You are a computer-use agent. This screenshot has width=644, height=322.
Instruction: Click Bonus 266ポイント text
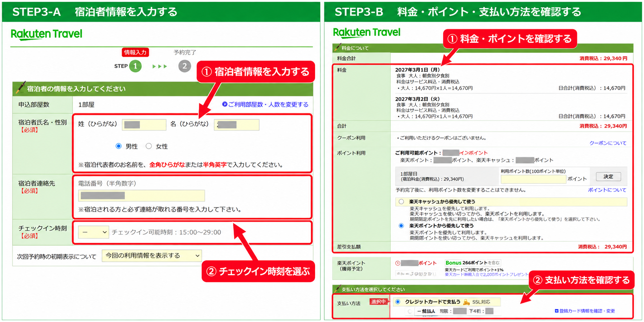466,263
